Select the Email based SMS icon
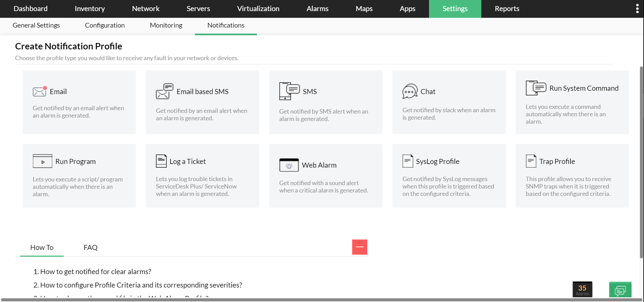 click(164, 91)
